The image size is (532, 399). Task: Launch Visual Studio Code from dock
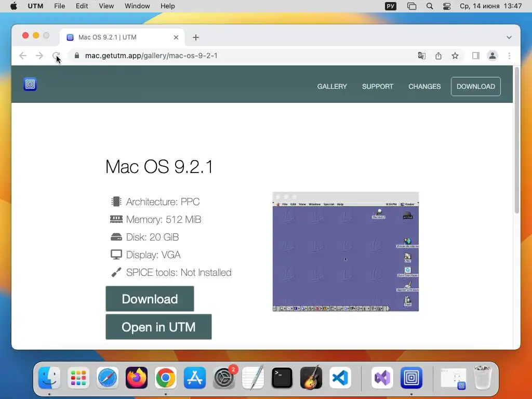tap(340, 378)
